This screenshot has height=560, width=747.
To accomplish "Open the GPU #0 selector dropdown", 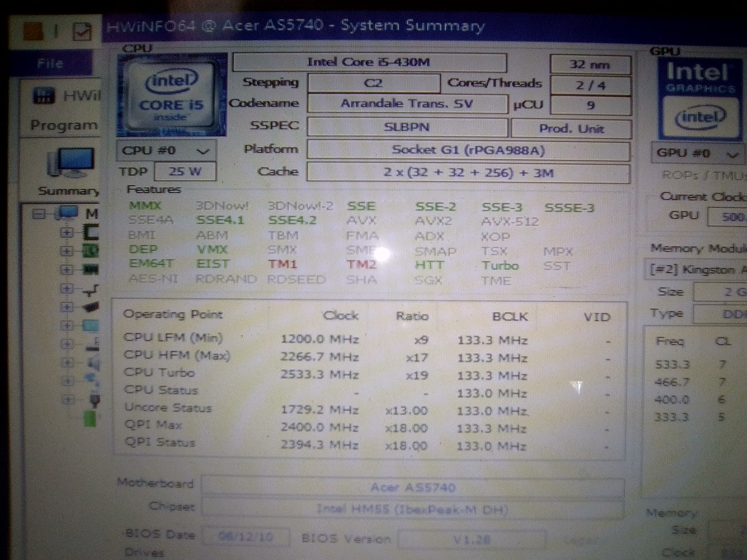I will pos(698,154).
